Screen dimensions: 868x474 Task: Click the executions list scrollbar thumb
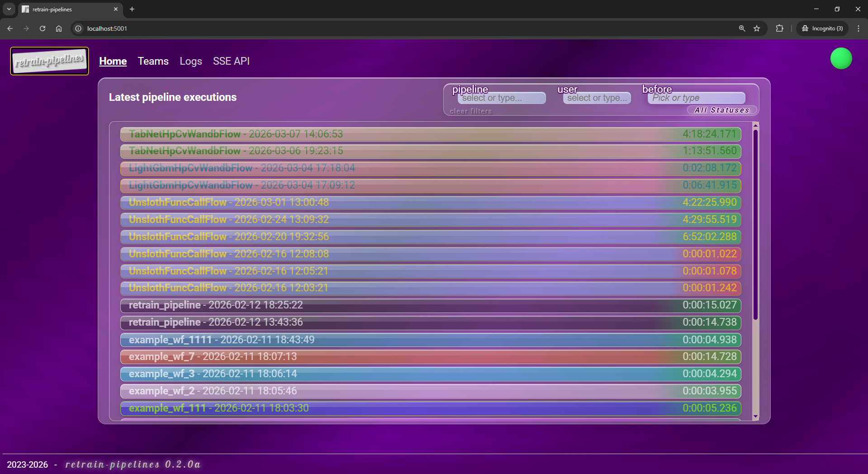point(755,225)
